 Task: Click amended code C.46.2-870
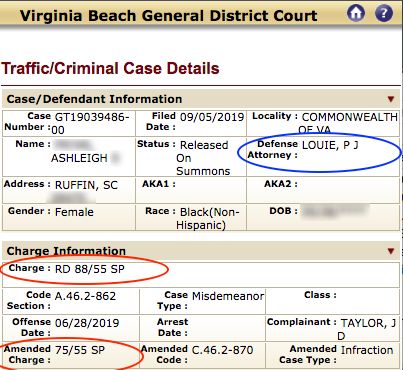click(x=222, y=350)
